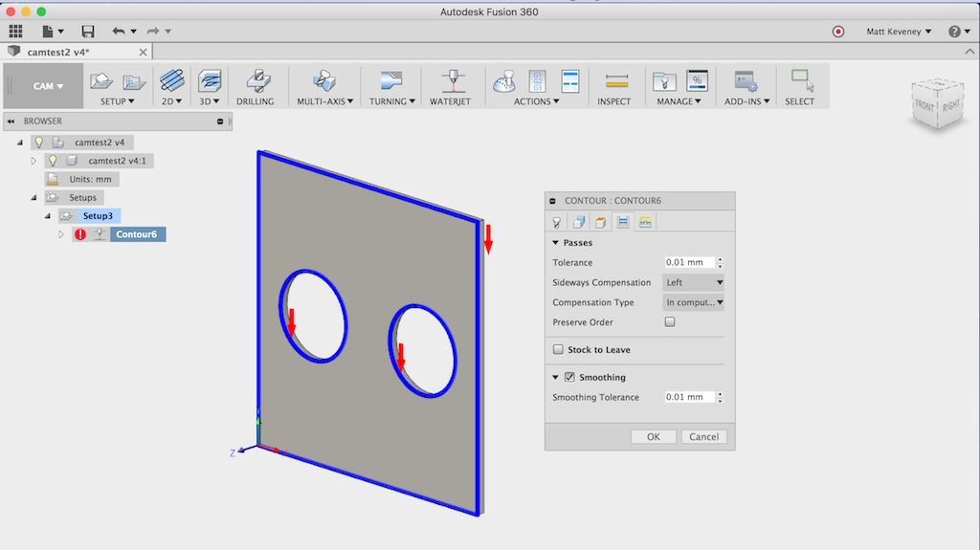Uncheck the Smoothing checkbox

pos(569,377)
